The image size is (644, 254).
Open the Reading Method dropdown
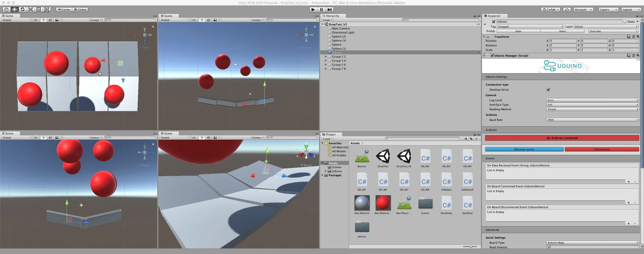coord(592,109)
